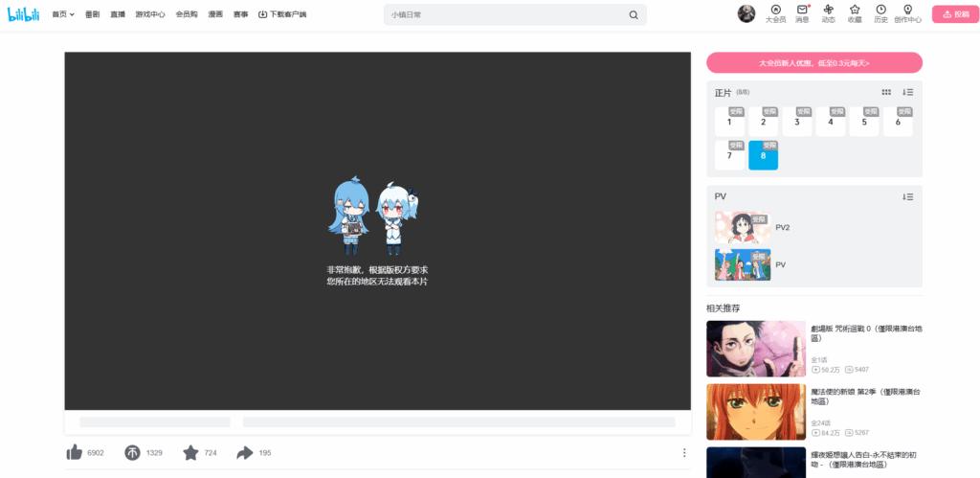The width and height of the screenshot is (980, 478).
Task: Click the 魔法使的新娘 第2季 title
Action: 866,396
